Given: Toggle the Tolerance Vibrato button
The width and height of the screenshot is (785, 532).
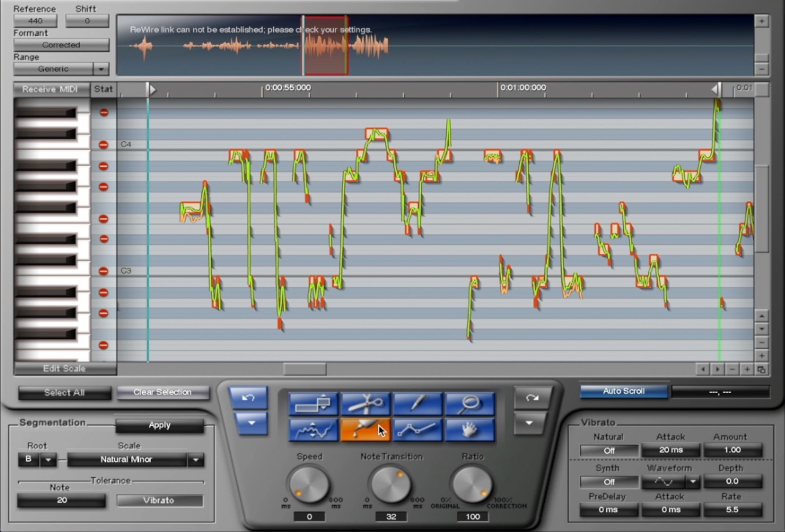Looking at the screenshot, I should (159, 500).
